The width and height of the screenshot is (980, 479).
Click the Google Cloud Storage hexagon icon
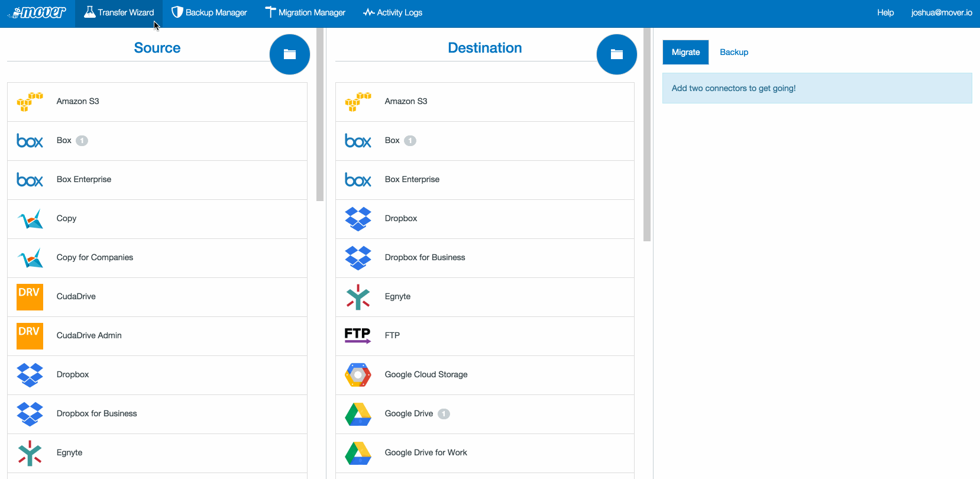358,375
